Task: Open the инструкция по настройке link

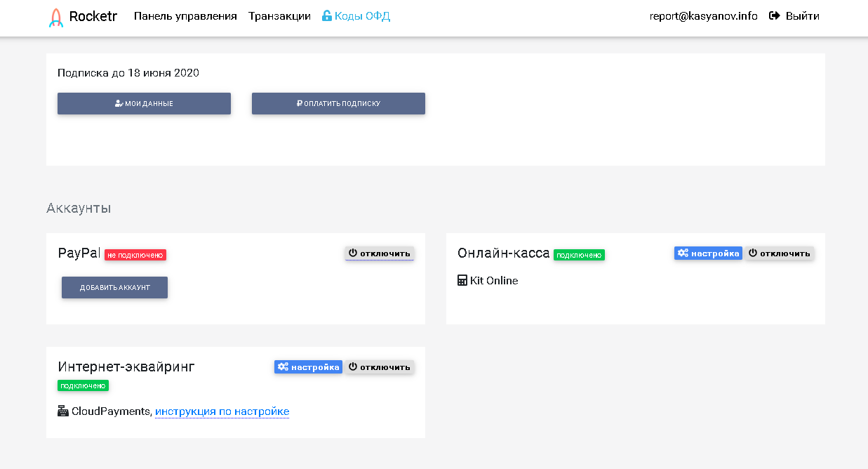Action: pyautogui.click(x=222, y=411)
